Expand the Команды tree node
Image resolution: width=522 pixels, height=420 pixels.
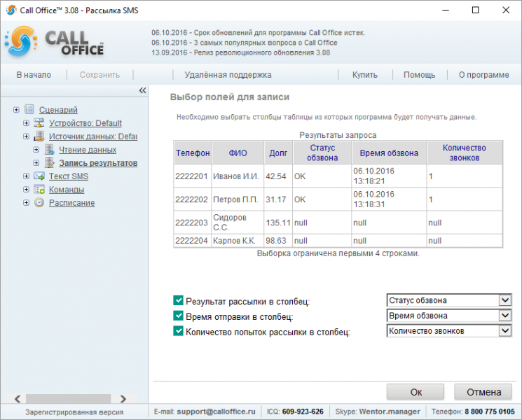click(x=27, y=190)
